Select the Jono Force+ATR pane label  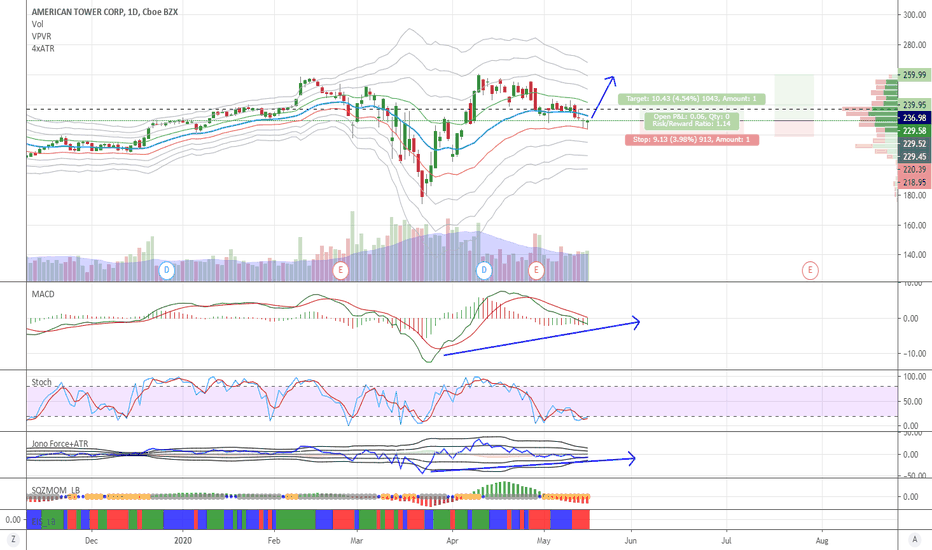tap(60, 444)
